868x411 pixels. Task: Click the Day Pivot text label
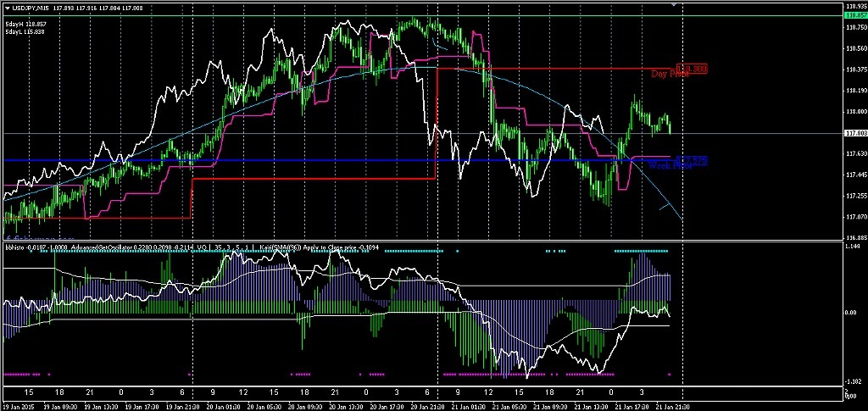(670, 74)
